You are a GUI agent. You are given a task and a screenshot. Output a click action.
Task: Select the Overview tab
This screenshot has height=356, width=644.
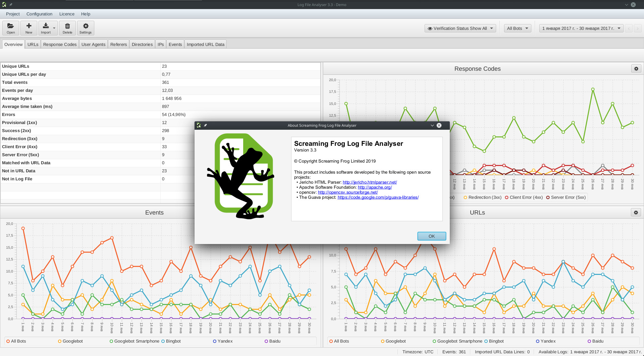[x=13, y=44]
